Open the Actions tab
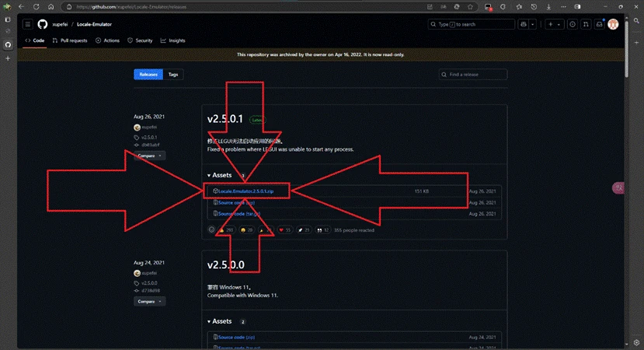Viewport: 644px width, 350px height. (x=108, y=40)
